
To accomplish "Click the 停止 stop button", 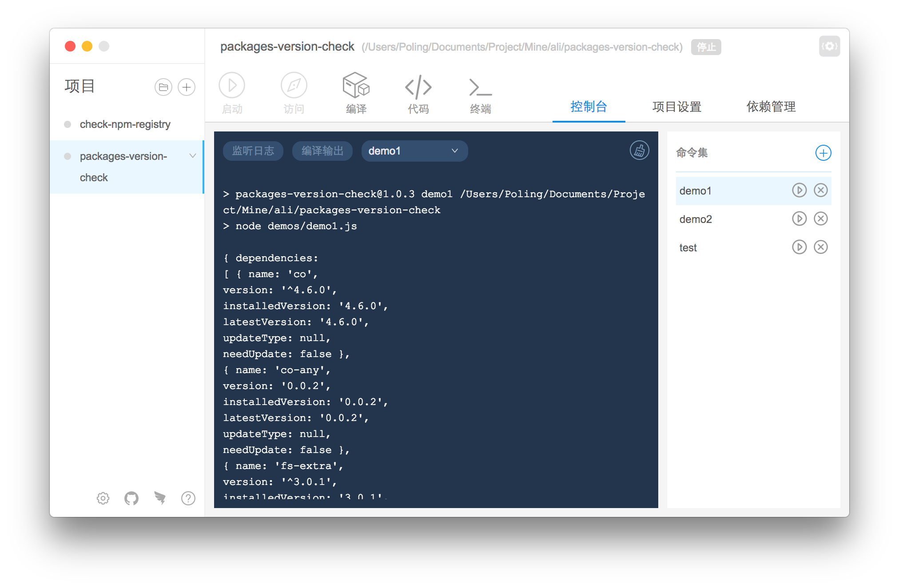I will 706,47.
